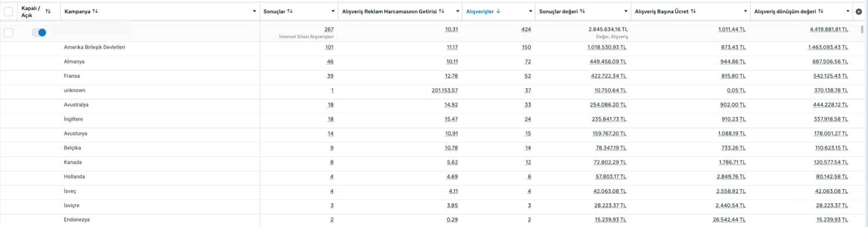This screenshot has height=227, width=868.
Task: Open the 267 total results link
Action: tap(329, 29)
